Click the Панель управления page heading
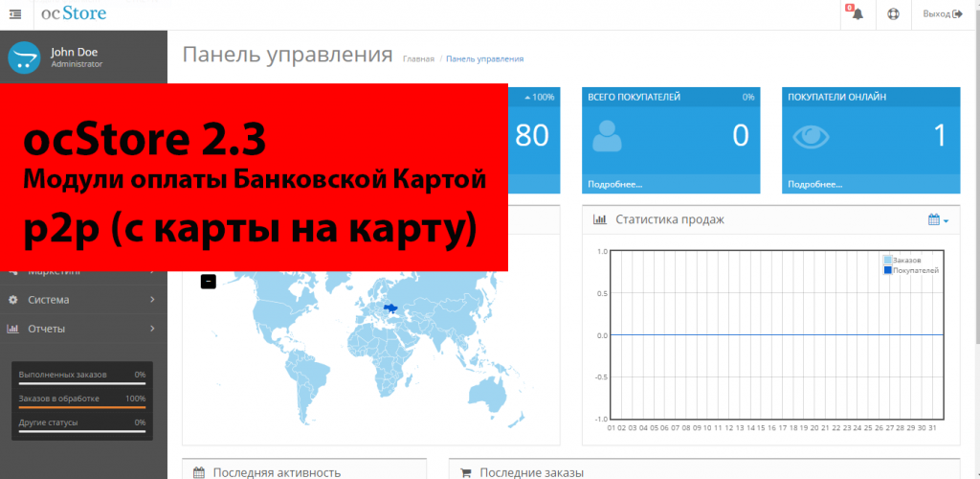Screen dimensions: 980x479 point(287,55)
